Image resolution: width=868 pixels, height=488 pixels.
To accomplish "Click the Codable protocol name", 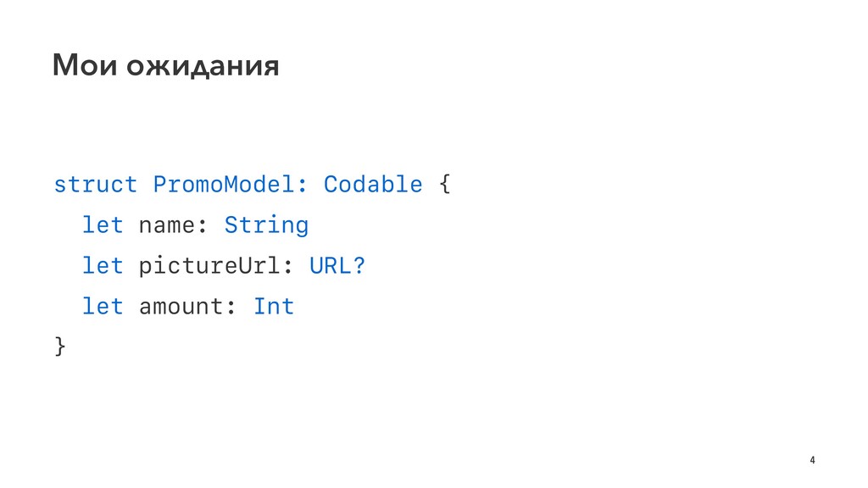I will click(373, 184).
